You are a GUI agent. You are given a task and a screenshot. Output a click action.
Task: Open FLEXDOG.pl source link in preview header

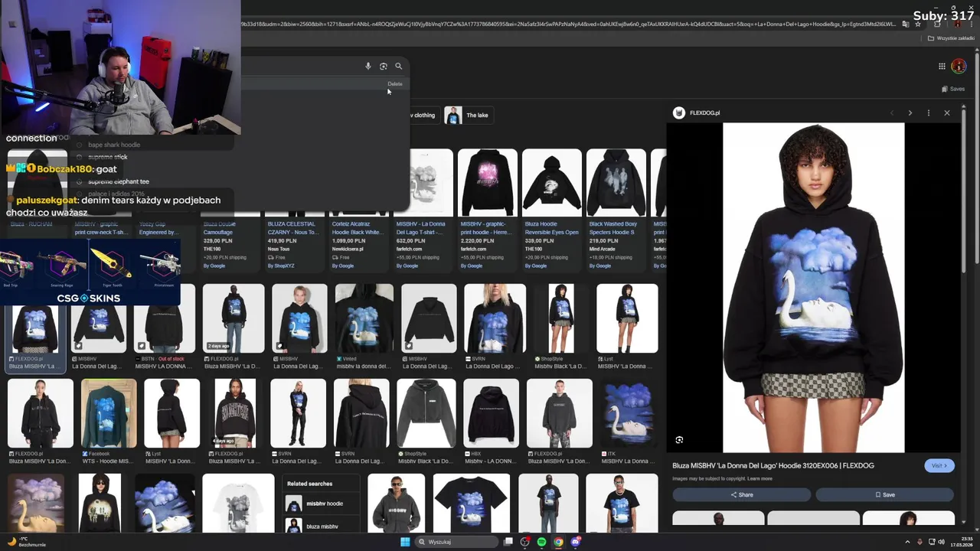tap(704, 112)
